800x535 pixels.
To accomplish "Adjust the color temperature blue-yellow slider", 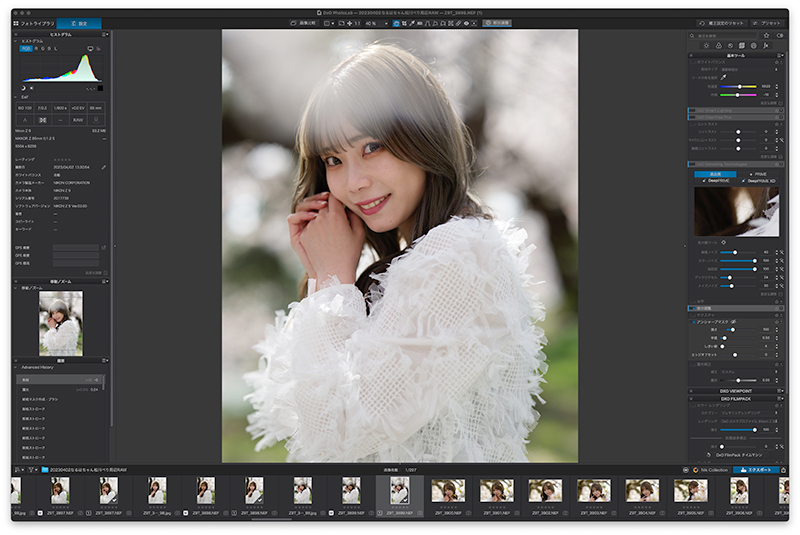I will click(x=738, y=86).
